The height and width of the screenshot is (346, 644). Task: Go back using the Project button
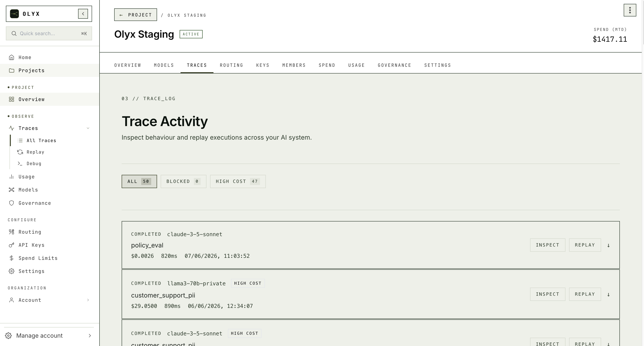[135, 15]
